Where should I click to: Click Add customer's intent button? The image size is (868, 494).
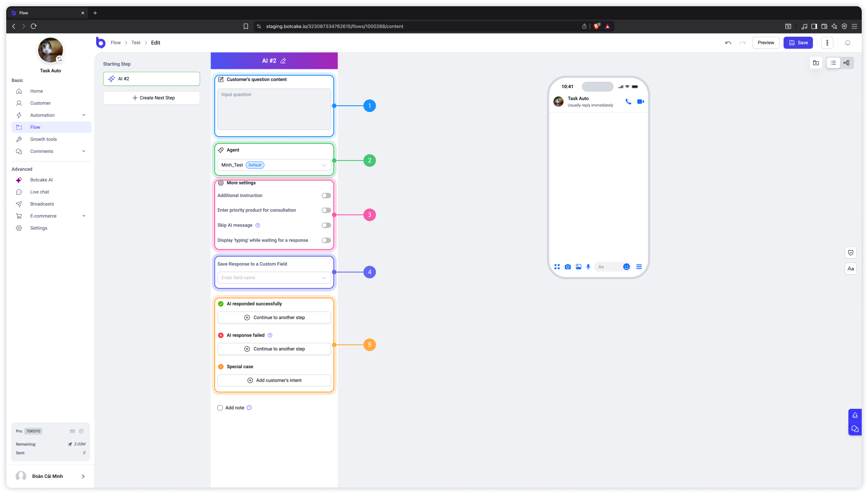coord(274,380)
